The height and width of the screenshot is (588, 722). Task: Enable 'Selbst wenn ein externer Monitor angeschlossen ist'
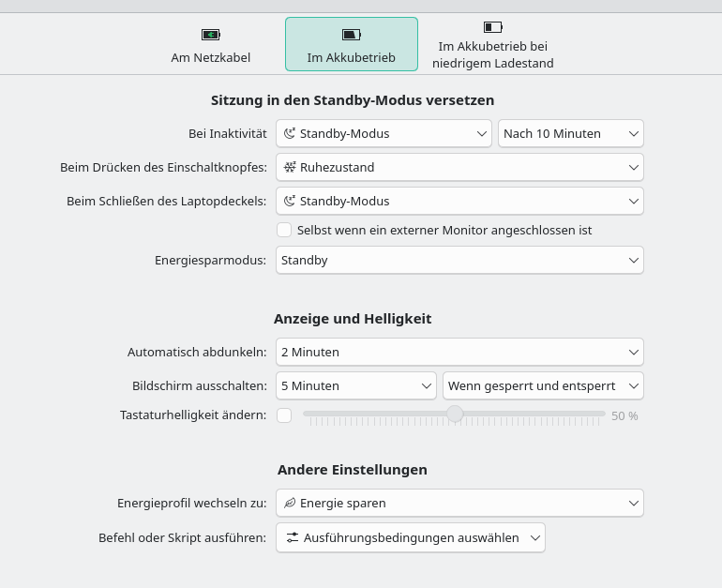(x=284, y=230)
